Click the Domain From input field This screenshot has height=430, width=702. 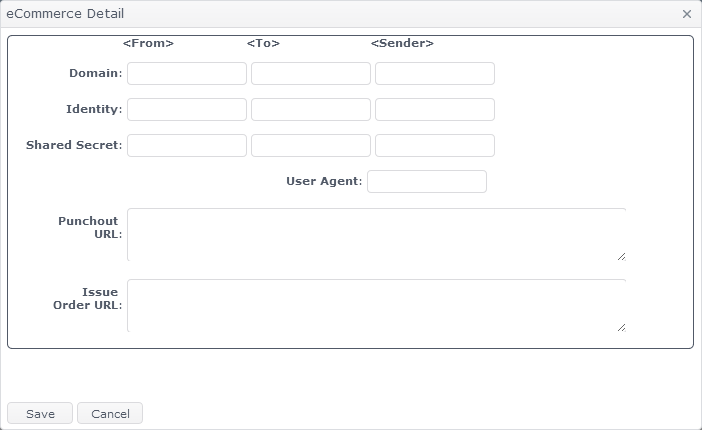coord(186,73)
